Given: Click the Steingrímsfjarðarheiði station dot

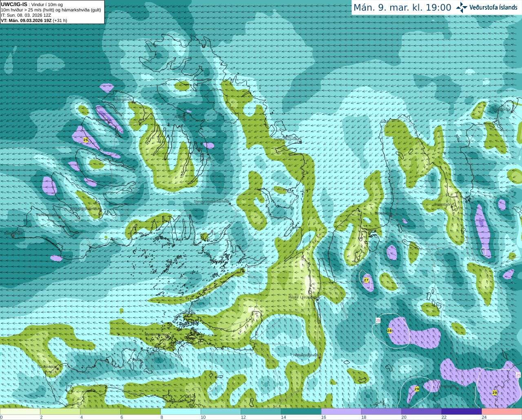Looking at the screenshot, I should 230,203.
